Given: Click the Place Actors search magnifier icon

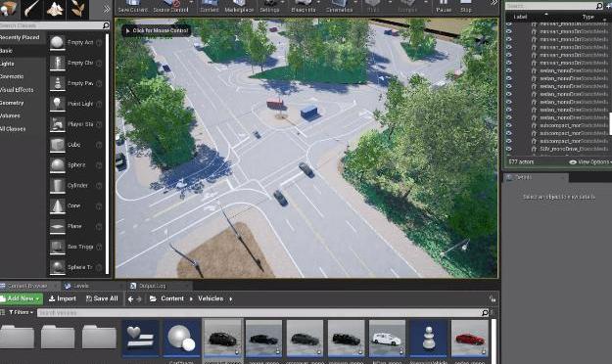Looking at the screenshot, I should click(x=106, y=25).
